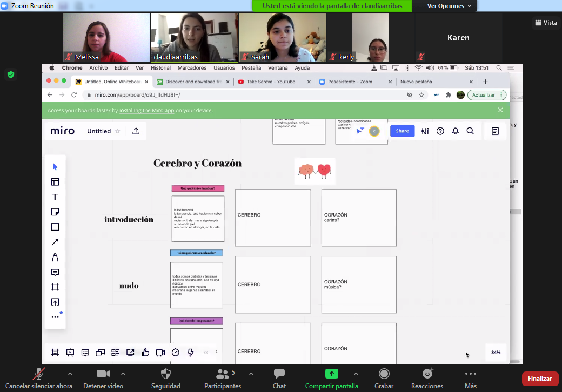This screenshot has width=562, height=392.
Task: Expand Zoom audio options arrow
Action: (70, 374)
